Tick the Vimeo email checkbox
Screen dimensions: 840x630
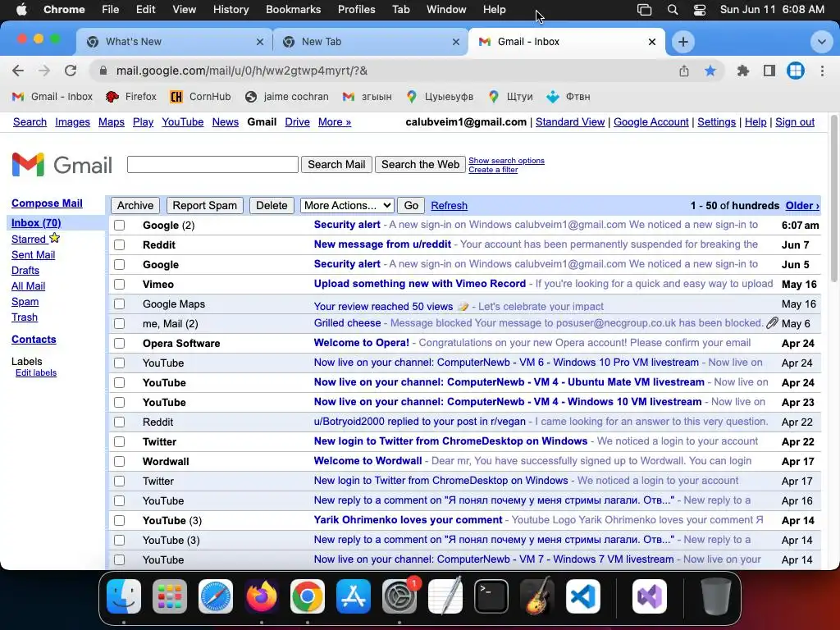pyautogui.click(x=120, y=284)
